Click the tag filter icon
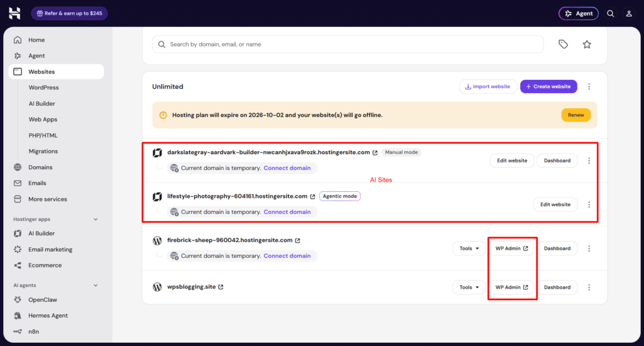Screen dimensions: 644x346 [x=563, y=44]
